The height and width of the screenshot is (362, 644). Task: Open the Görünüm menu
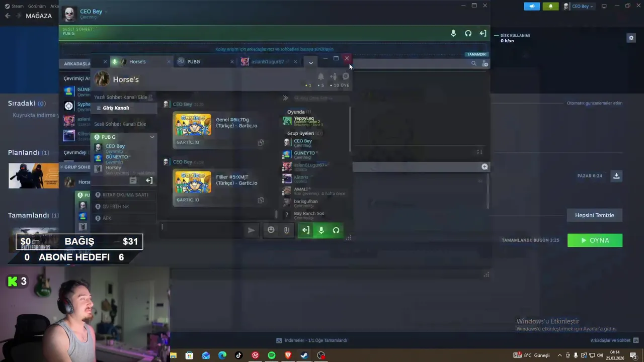click(37, 6)
